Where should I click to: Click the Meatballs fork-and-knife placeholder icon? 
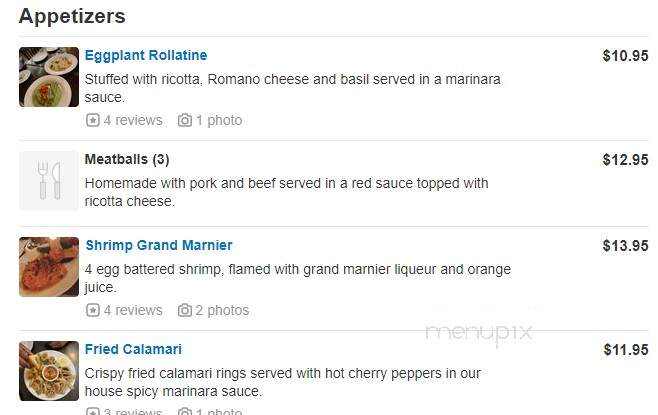[x=49, y=180]
